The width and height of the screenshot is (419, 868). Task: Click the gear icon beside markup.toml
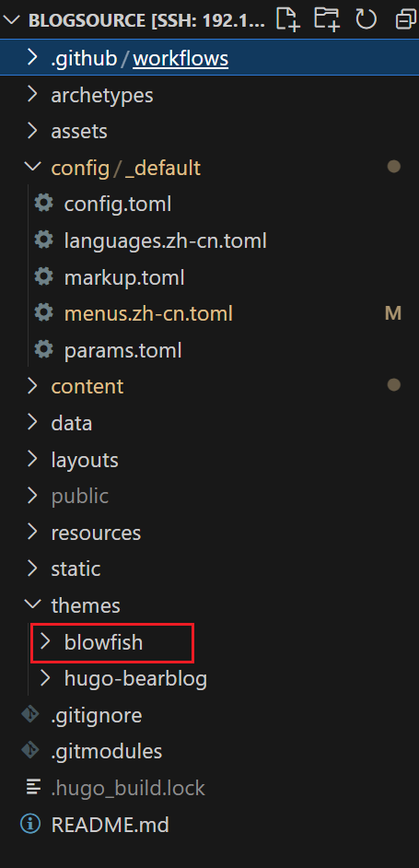coord(44,276)
